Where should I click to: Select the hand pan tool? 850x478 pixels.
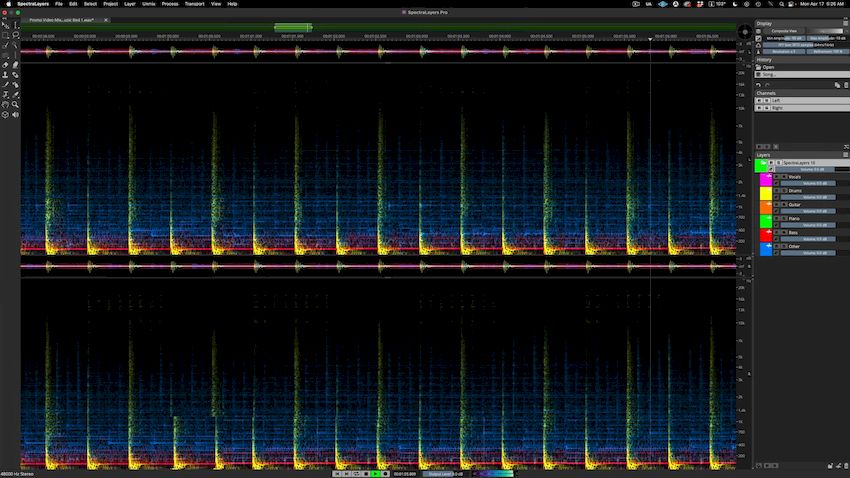pyautogui.click(x=5, y=104)
